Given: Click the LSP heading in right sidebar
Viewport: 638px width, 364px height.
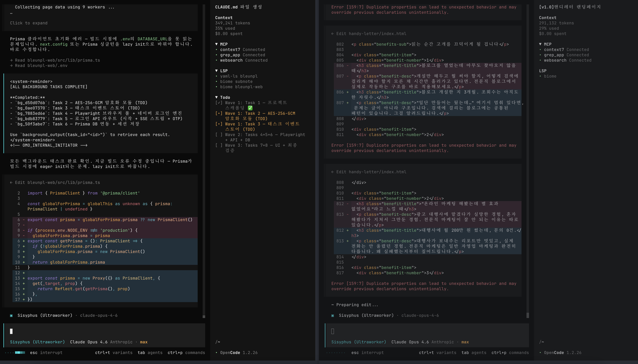Looking at the screenshot, I should click(543, 71).
